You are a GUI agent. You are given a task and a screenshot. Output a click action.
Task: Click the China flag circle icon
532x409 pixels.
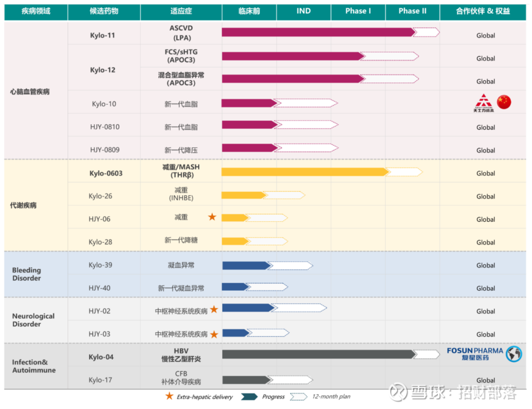(504, 102)
